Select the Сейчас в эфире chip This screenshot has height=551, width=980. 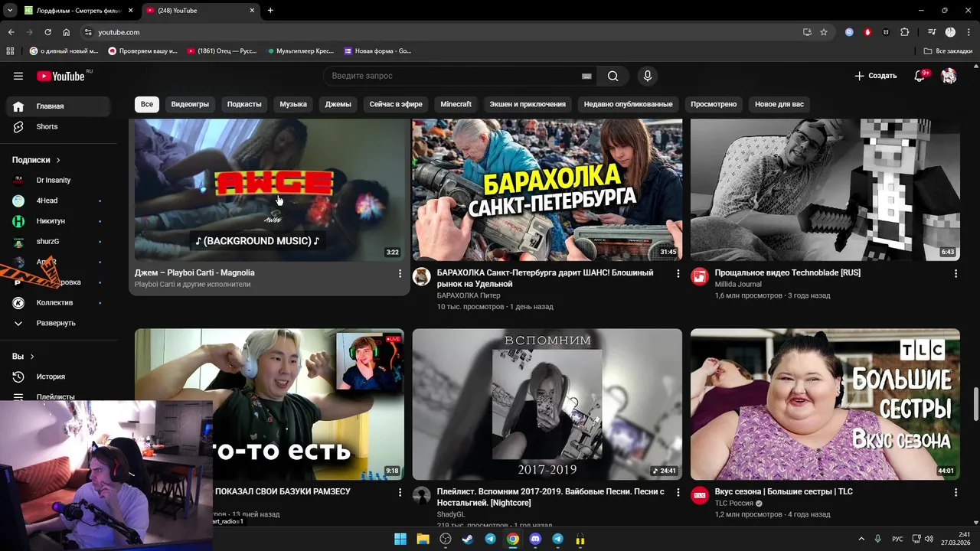tap(396, 104)
